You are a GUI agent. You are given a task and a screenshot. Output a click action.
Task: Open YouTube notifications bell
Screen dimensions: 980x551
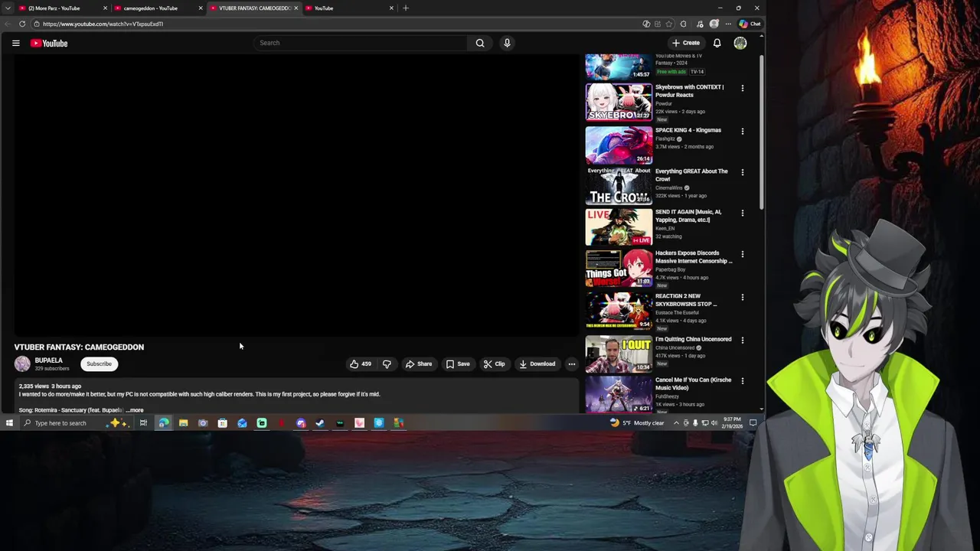[x=717, y=43]
